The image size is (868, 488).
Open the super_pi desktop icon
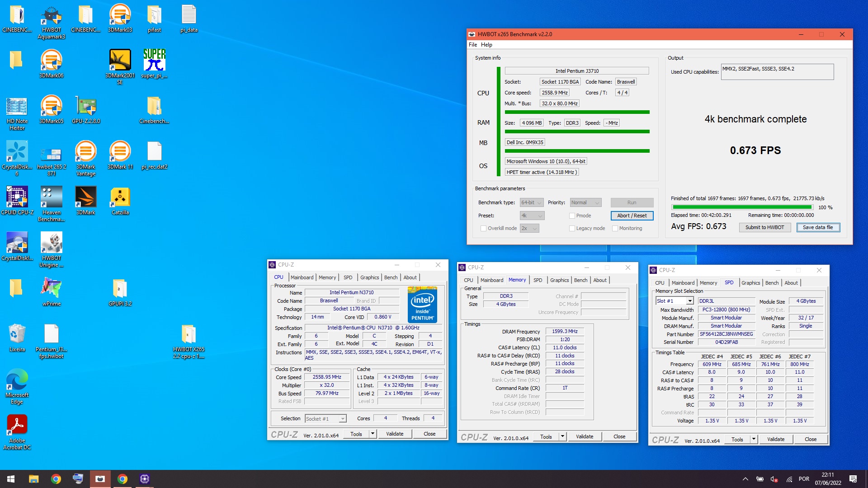point(154,64)
